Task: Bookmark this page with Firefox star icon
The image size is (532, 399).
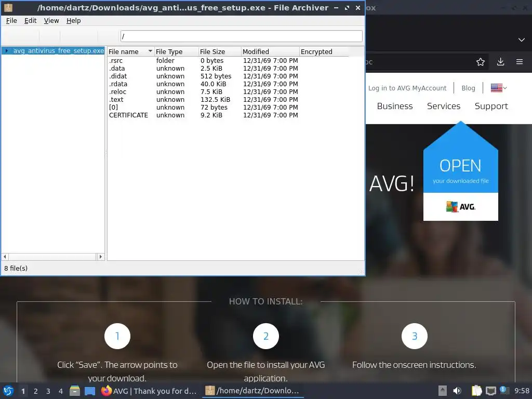Action: tap(481, 62)
